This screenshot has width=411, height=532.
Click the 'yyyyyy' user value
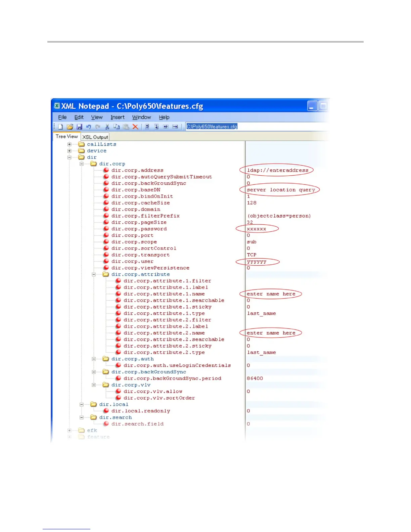point(257,262)
